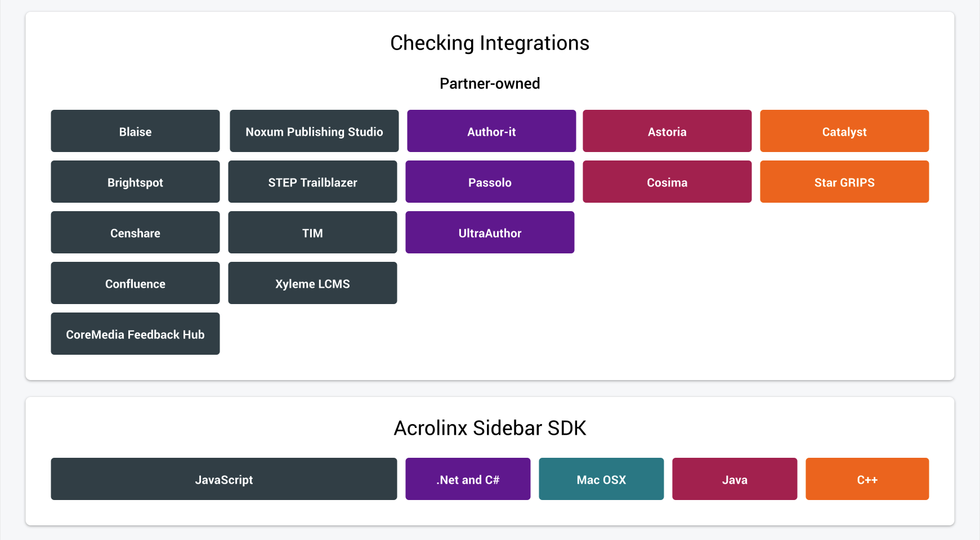Open the Star GRIPS integration
980x540 pixels.
[x=844, y=181]
